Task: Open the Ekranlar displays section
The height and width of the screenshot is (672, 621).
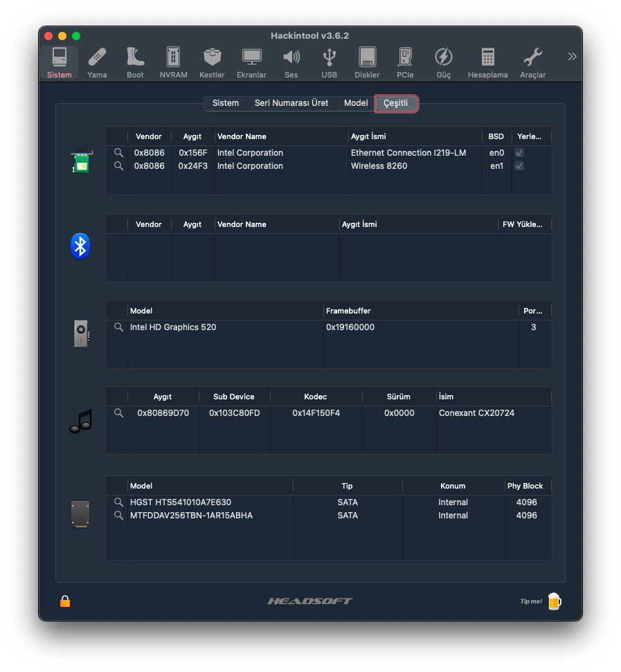Action: coord(251,62)
